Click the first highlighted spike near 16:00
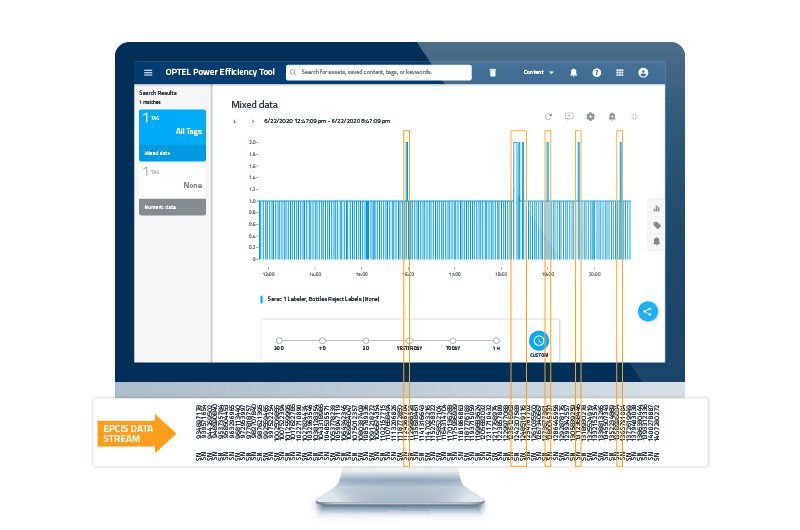The image size is (800, 530). coord(407,171)
